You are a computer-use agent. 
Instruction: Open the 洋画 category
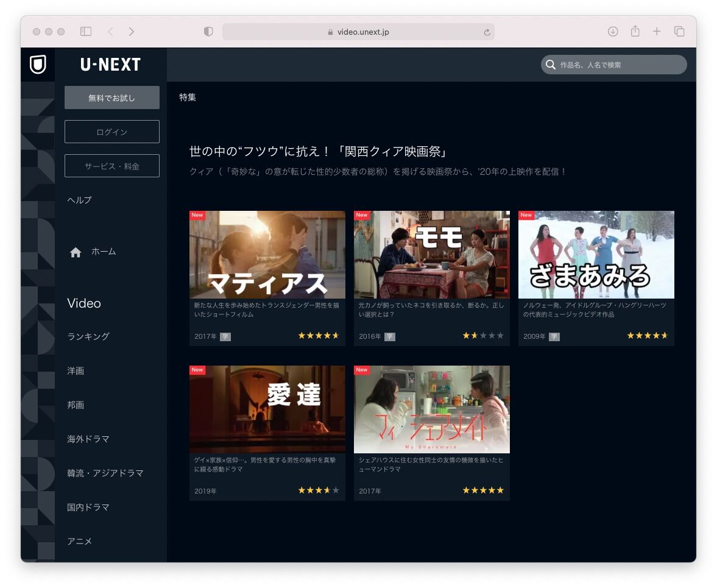tap(75, 370)
